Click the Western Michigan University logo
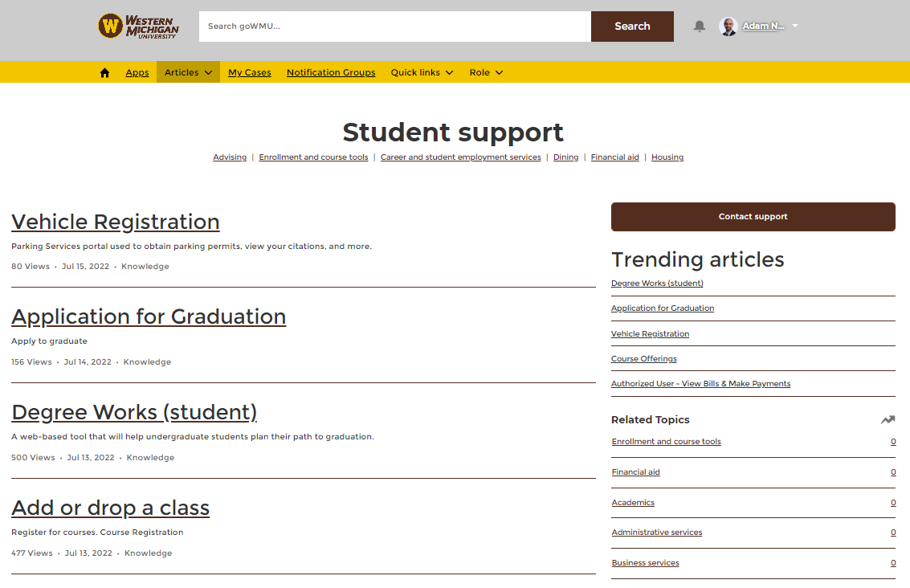 point(137,26)
